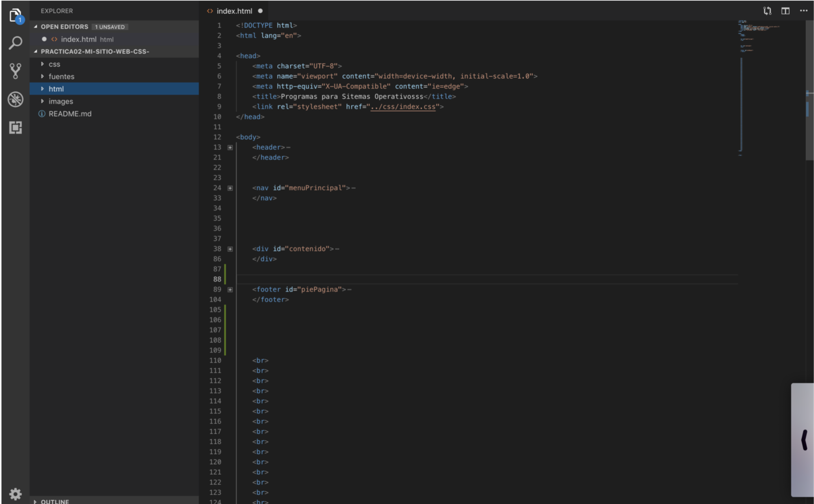
Task: Open the editor More Actions menu
Action: click(x=804, y=11)
